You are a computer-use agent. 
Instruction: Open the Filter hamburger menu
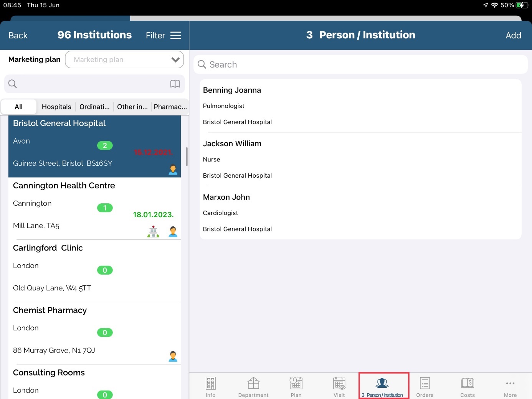175,35
